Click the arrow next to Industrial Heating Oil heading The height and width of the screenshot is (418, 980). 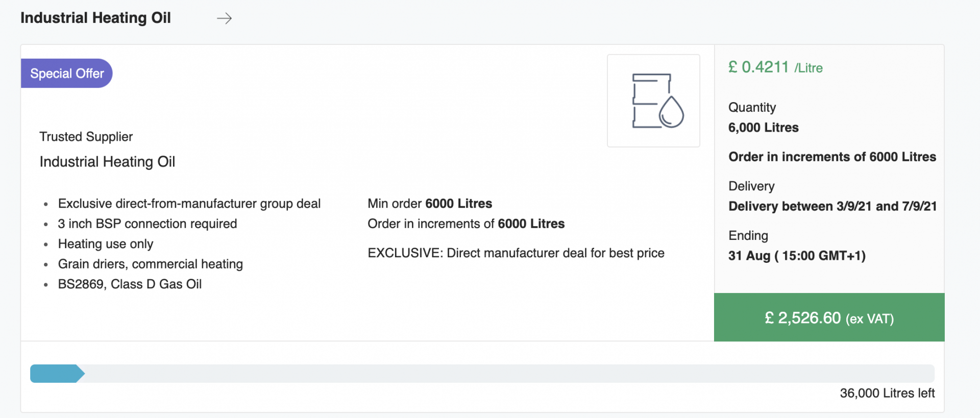click(x=224, y=18)
